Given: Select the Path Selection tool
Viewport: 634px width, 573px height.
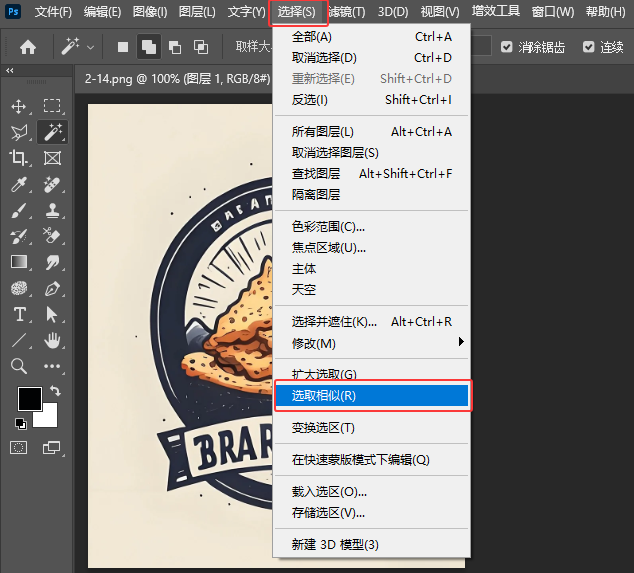Looking at the screenshot, I should pos(51,314).
